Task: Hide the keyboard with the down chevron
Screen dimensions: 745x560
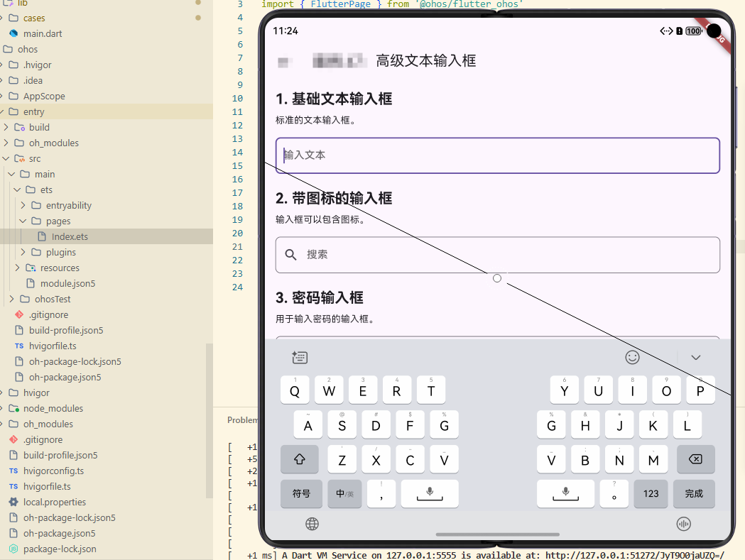Action: (x=695, y=357)
